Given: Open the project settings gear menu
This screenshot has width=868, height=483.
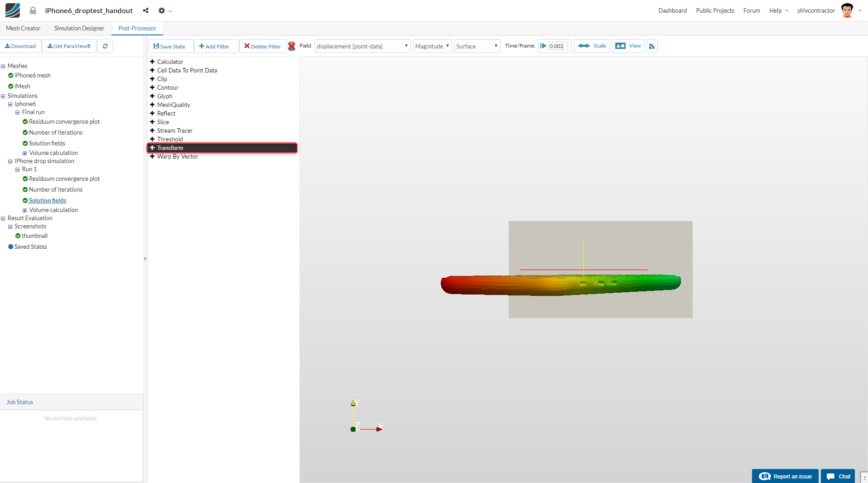Looking at the screenshot, I should (164, 10).
